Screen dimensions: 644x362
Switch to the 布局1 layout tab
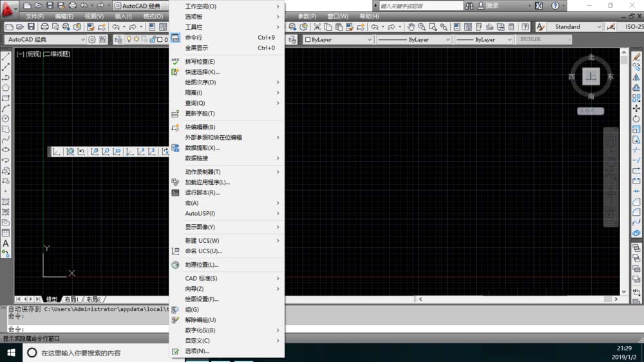pyautogui.click(x=71, y=299)
